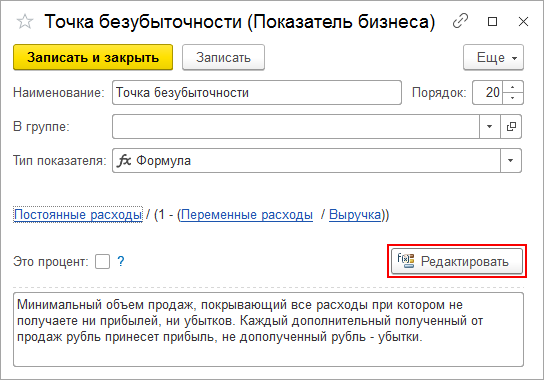Screen dimensions: 544x380
Task: Add form to favorites with star icon
Action: coord(25,22)
